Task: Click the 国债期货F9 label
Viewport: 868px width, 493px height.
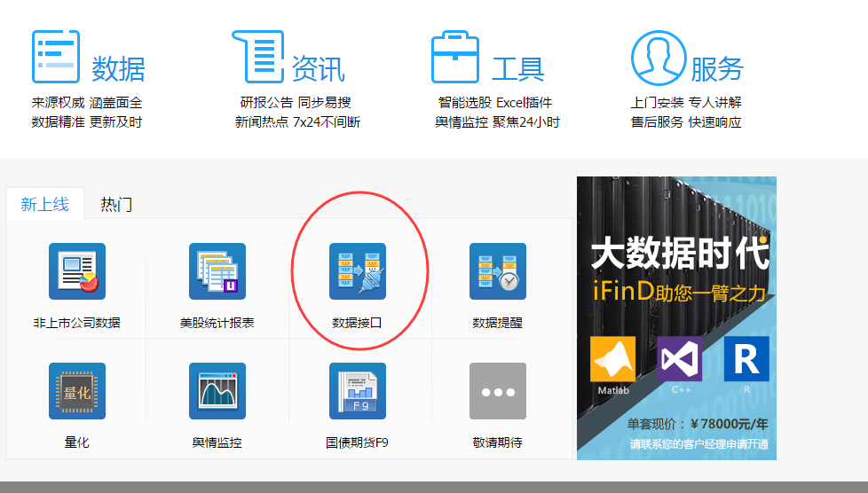Action: (x=357, y=442)
